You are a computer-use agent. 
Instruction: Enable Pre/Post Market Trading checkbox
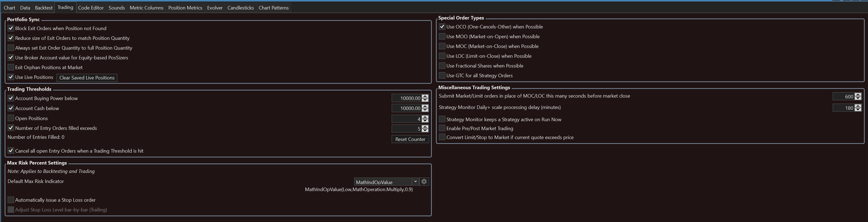coord(442,128)
